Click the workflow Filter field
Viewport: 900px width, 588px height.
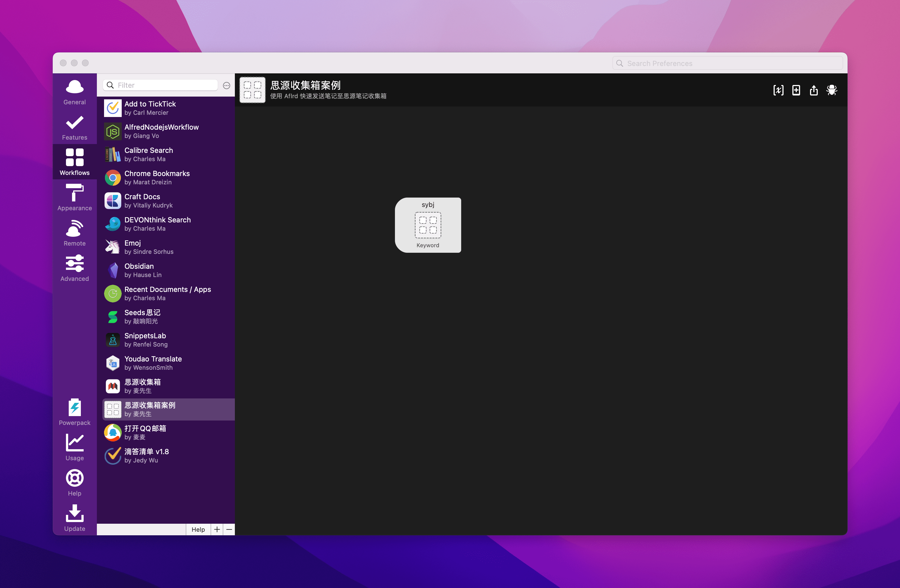coord(161,85)
